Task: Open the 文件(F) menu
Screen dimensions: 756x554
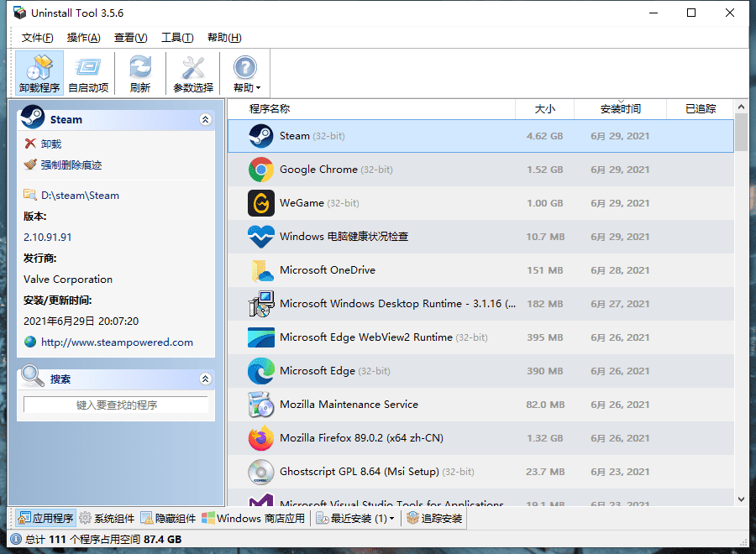Action: click(x=38, y=38)
